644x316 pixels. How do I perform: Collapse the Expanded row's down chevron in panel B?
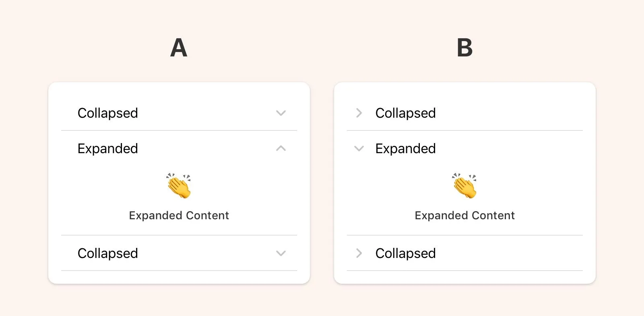359,149
